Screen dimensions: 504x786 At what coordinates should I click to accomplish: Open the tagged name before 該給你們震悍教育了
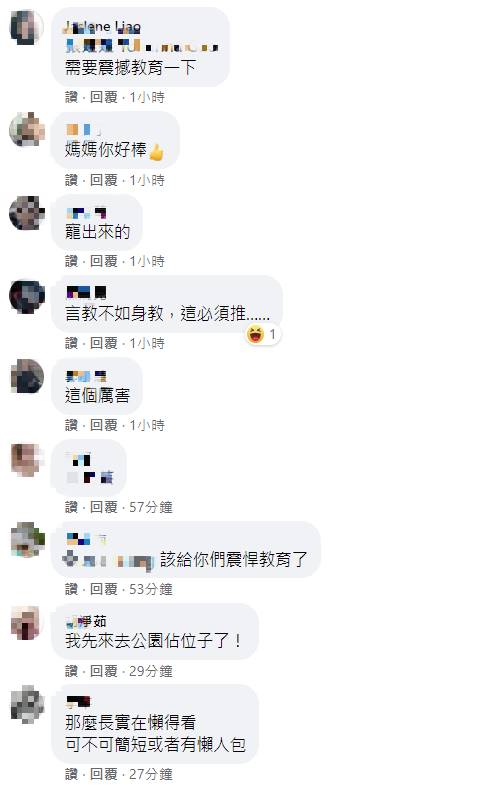(108, 560)
